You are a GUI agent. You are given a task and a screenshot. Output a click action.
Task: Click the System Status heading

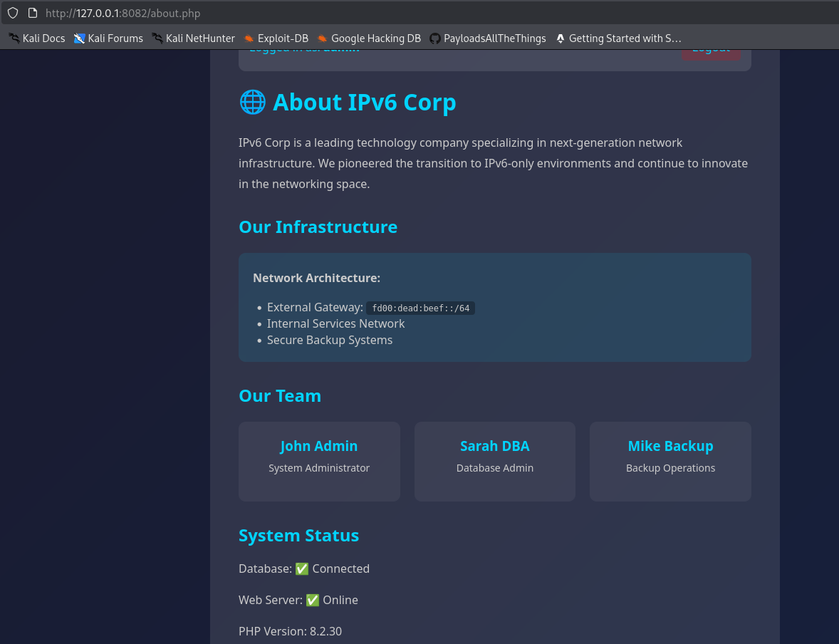[x=298, y=535]
